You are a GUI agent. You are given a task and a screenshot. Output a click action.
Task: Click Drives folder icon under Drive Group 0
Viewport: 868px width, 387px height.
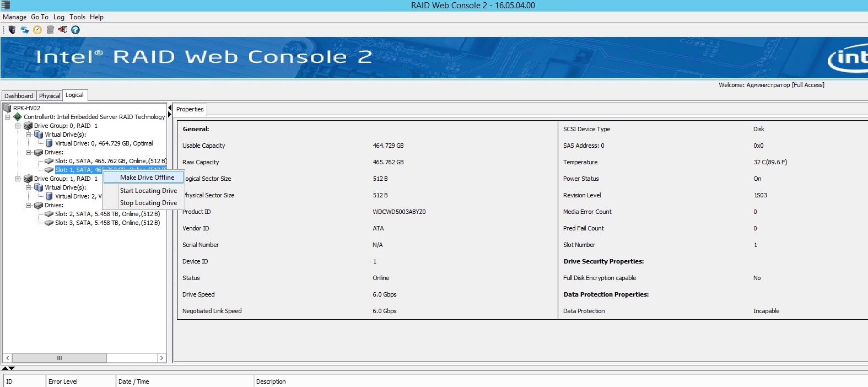pos(39,152)
